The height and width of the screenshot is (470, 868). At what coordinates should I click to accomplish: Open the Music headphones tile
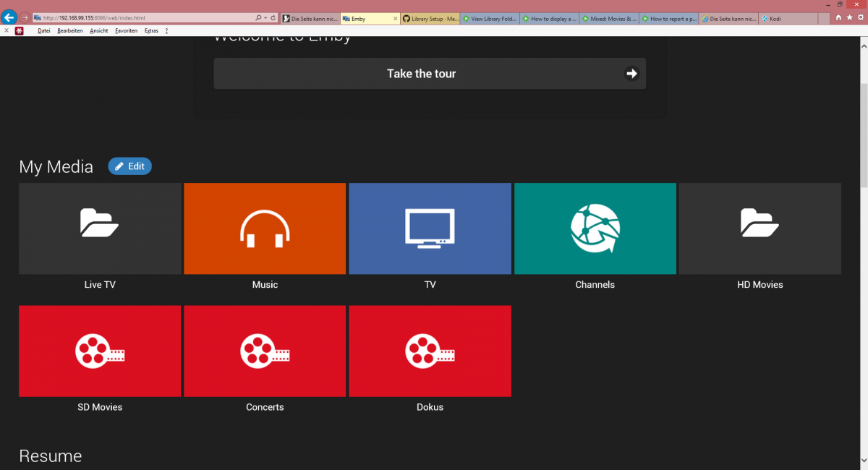click(x=265, y=228)
